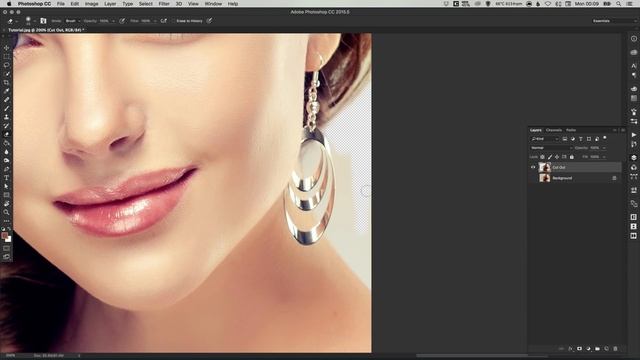Open the Select menu
Image resolution: width=640 pixels, height=360 pixels.
tap(146, 4)
